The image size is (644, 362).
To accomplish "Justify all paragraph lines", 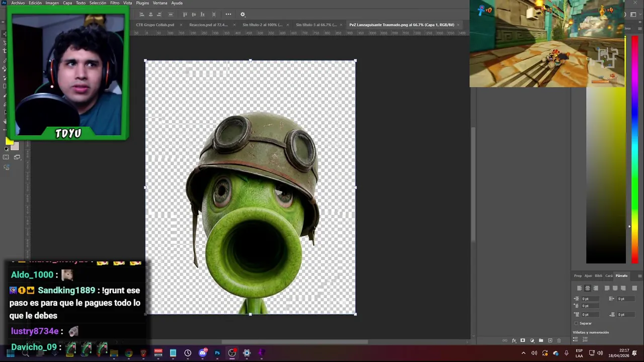I will (x=634, y=288).
